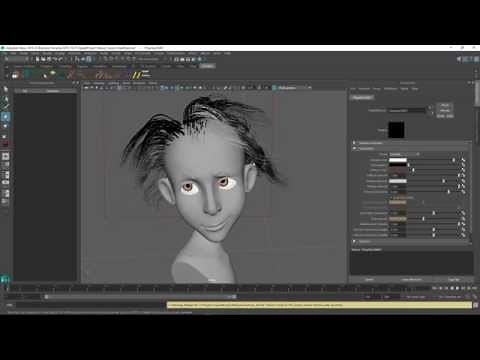The height and width of the screenshot is (360, 480).
Task: Open the viewport Renderer menu
Action: point(140,83)
